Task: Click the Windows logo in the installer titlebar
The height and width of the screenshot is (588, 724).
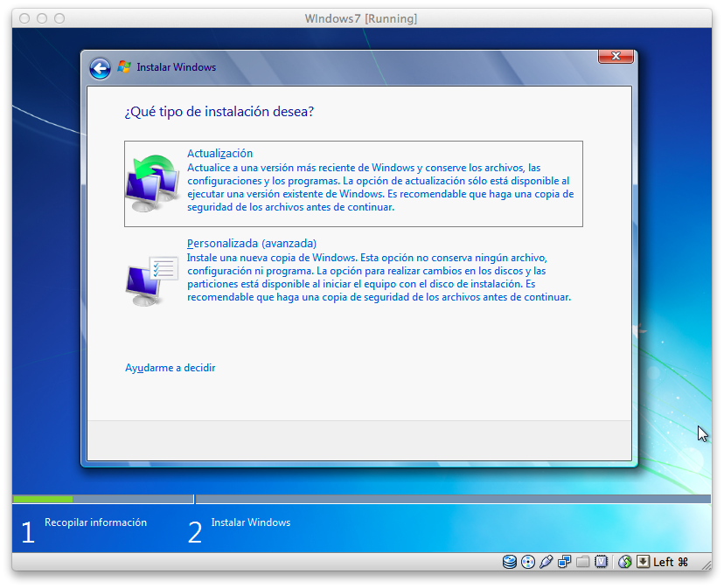Action: pos(123,66)
